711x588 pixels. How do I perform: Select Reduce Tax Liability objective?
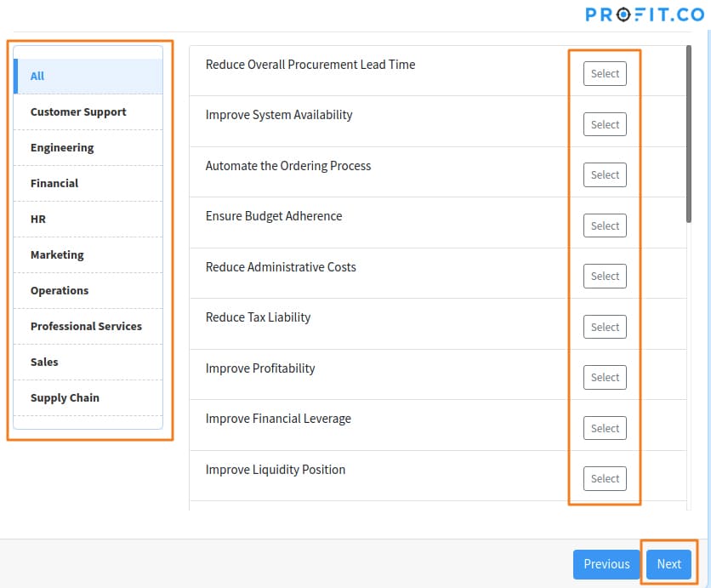pos(605,327)
